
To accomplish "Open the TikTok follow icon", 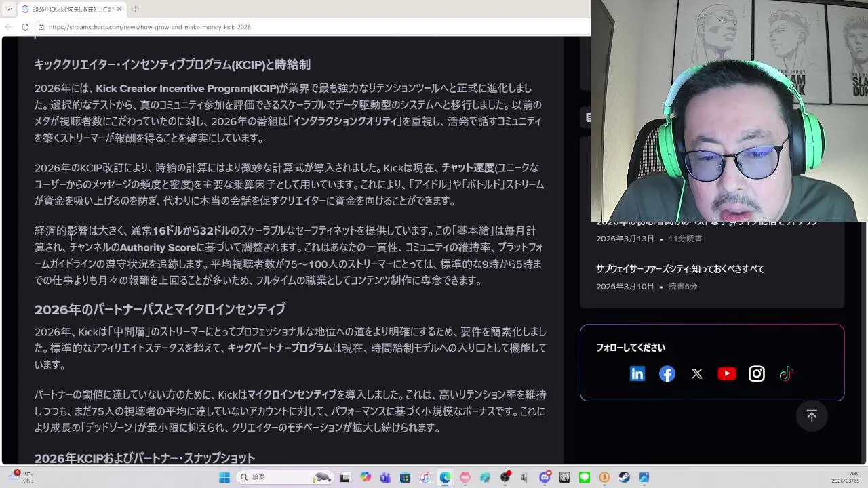I will pos(786,373).
